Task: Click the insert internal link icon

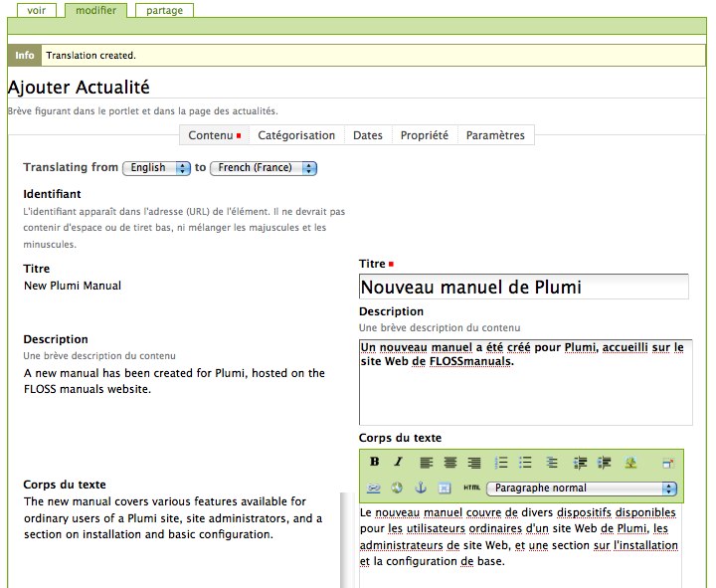Action: point(374,488)
